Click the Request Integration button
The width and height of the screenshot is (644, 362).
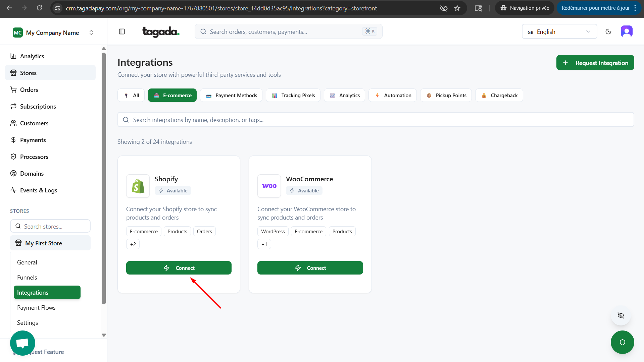(x=595, y=63)
